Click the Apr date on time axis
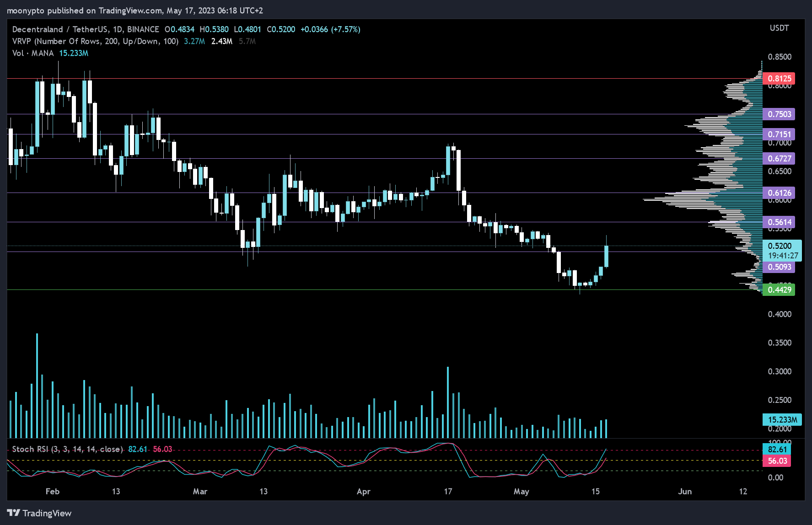The width and height of the screenshot is (812, 525). 364,492
